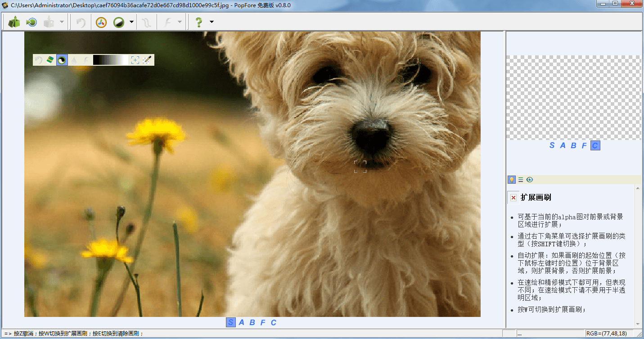The image size is (644, 339).
Task: Expand the dropdown arrow beside help icon
Action: click(212, 22)
